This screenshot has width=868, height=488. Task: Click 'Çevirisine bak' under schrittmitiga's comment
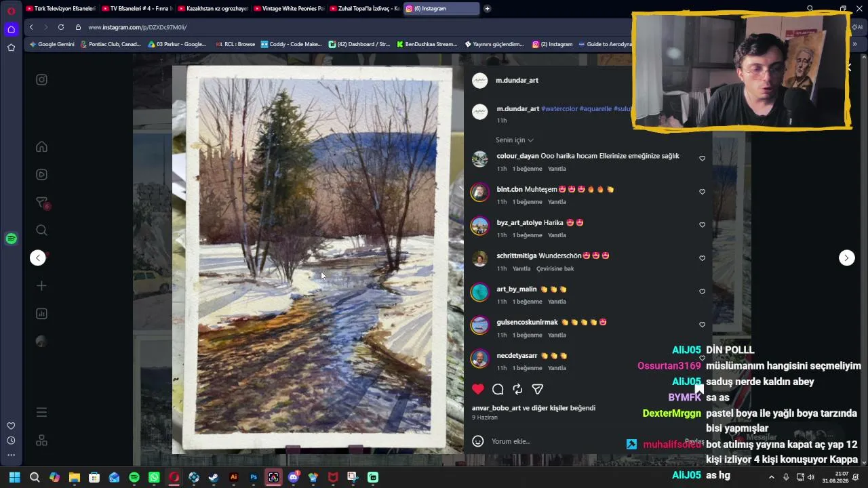click(555, 268)
